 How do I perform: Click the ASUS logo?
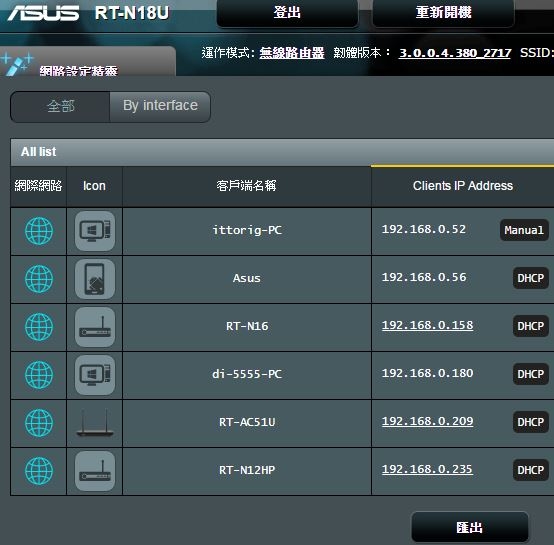point(43,13)
